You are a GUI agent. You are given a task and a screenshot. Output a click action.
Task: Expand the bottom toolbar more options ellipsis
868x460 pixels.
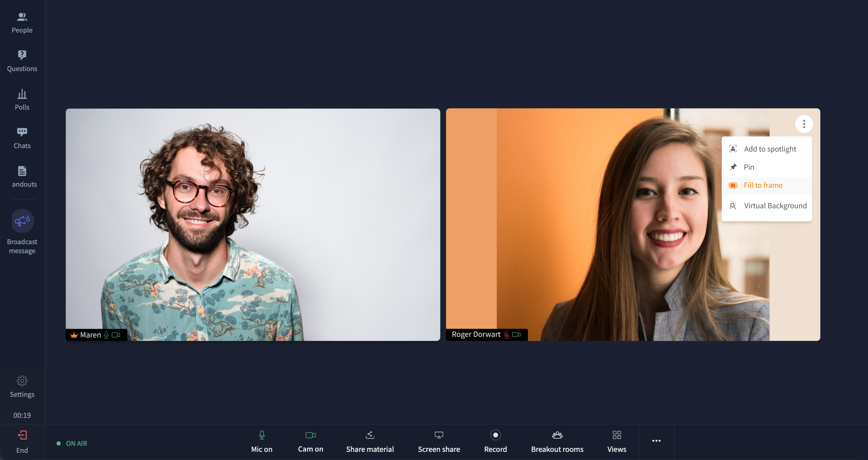point(656,440)
